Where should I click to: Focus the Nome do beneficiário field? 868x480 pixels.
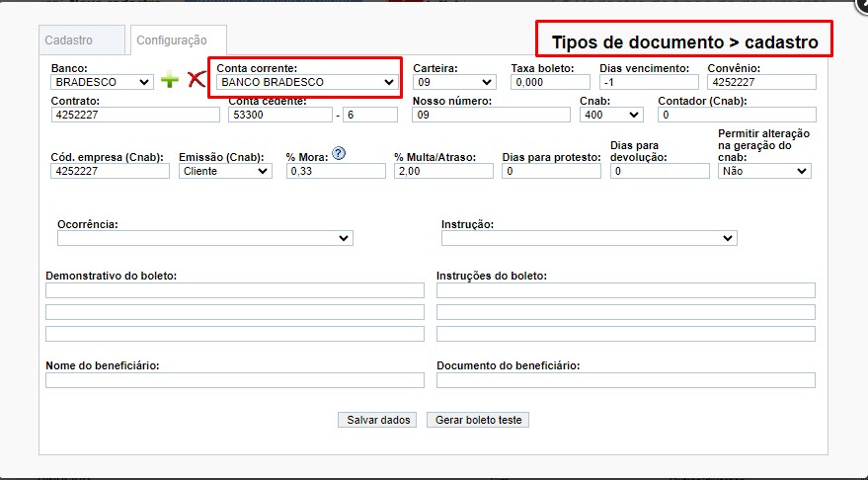coord(235,380)
